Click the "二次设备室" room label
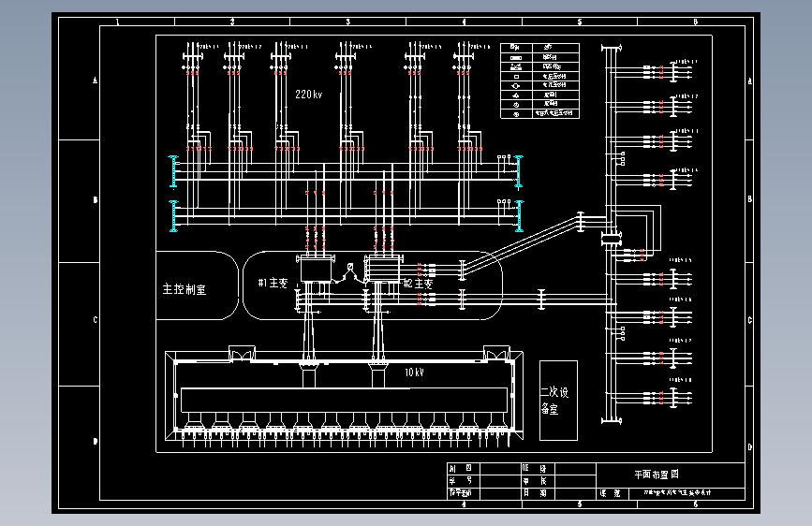 tap(554, 401)
